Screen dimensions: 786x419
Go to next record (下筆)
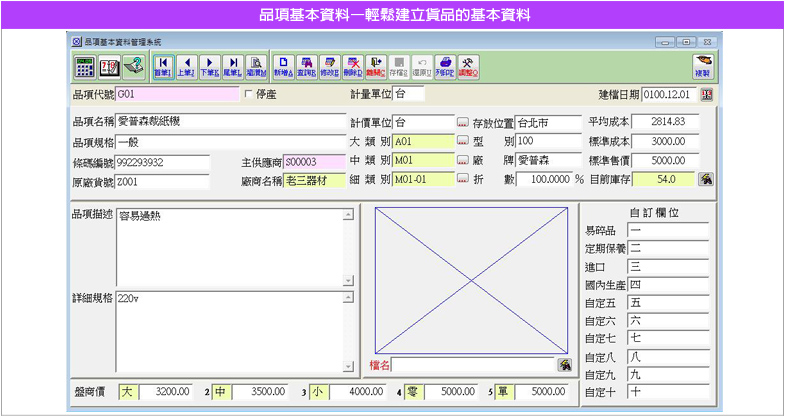tap(209, 66)
